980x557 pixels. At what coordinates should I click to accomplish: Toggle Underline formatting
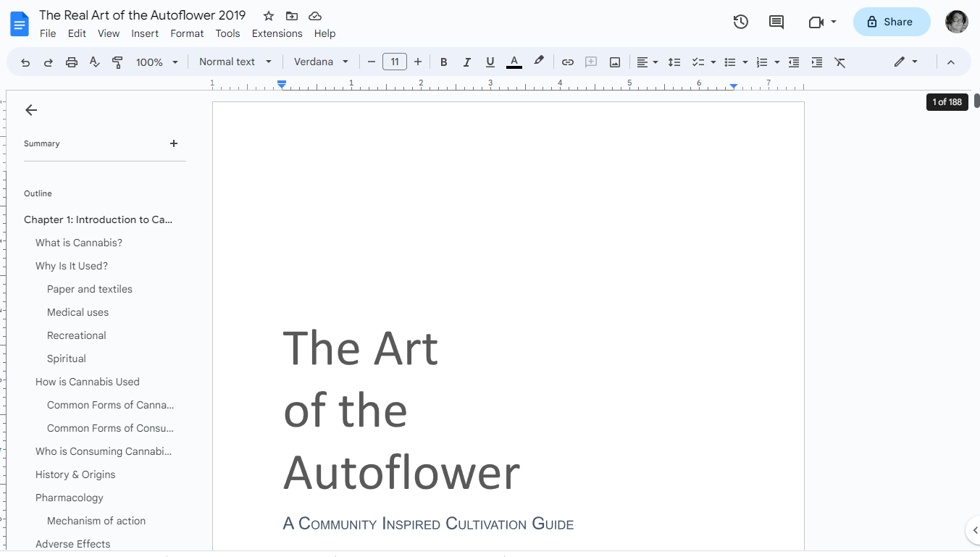pos(490,62)
